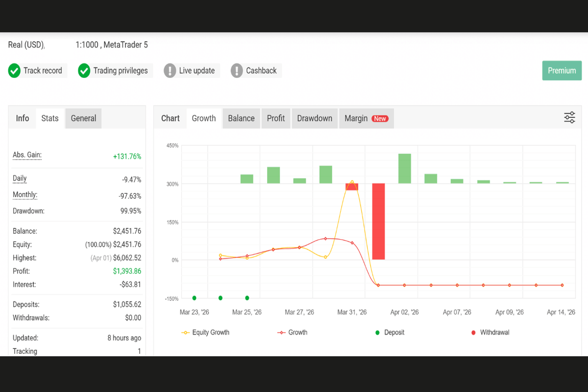Click the $1,055.62 deposits value
The width and height of the screenshot is (588, 392).
[x=127, y=304]
